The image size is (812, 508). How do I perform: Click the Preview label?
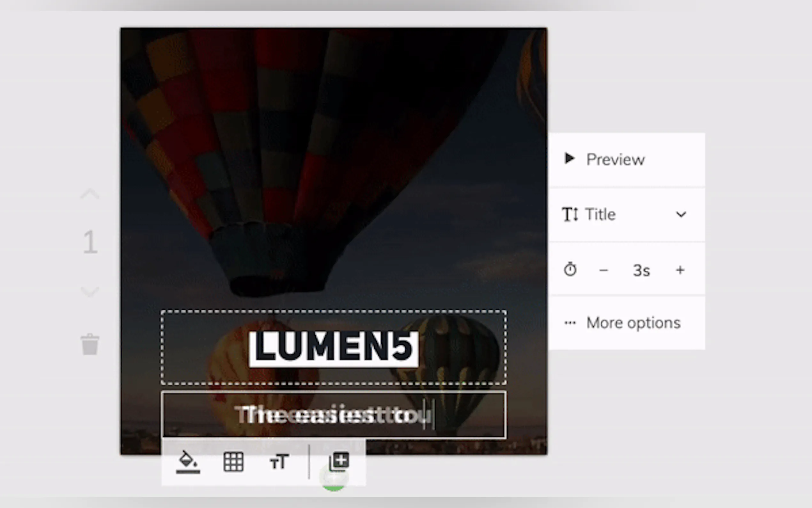click(615, 159)
